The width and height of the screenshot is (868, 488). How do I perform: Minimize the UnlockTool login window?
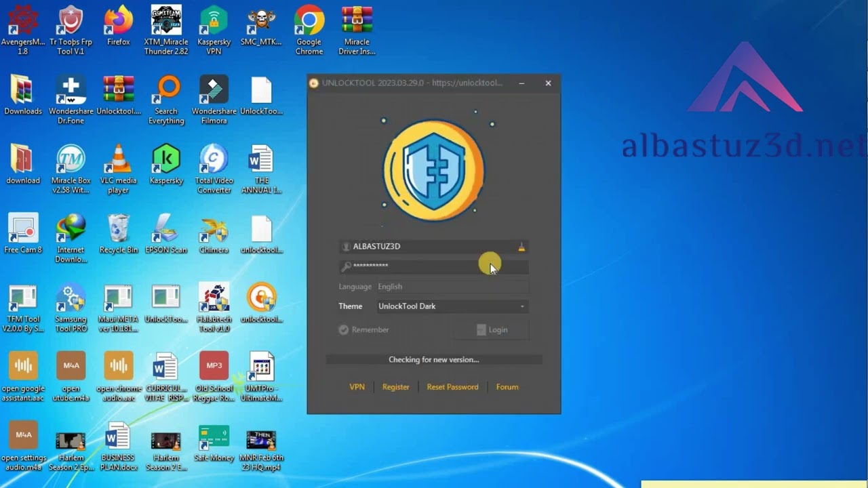click(521, 83)
